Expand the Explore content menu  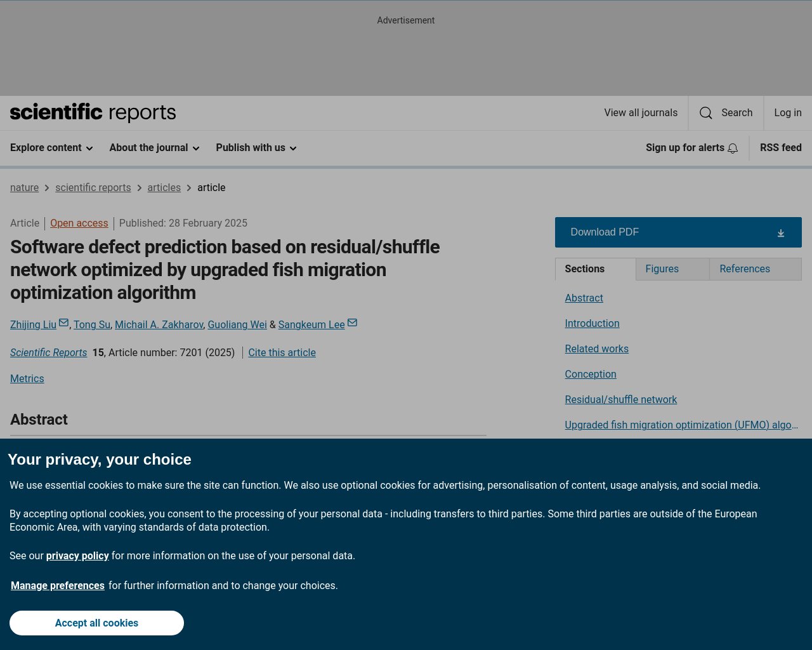pyautogui.click(x=51, y=148)
